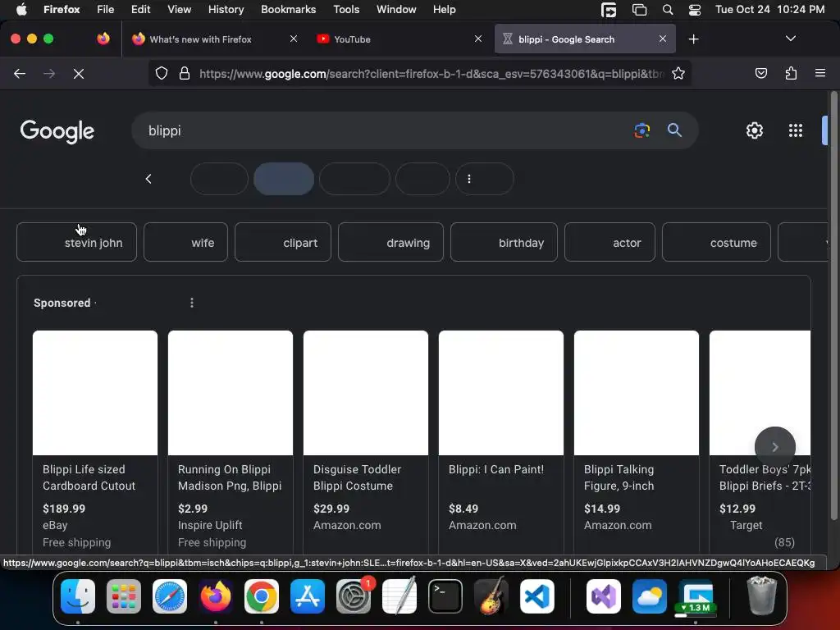Open GarageBand from the dock
Viewport: 840px width, 630px height.
pos(491,596)
